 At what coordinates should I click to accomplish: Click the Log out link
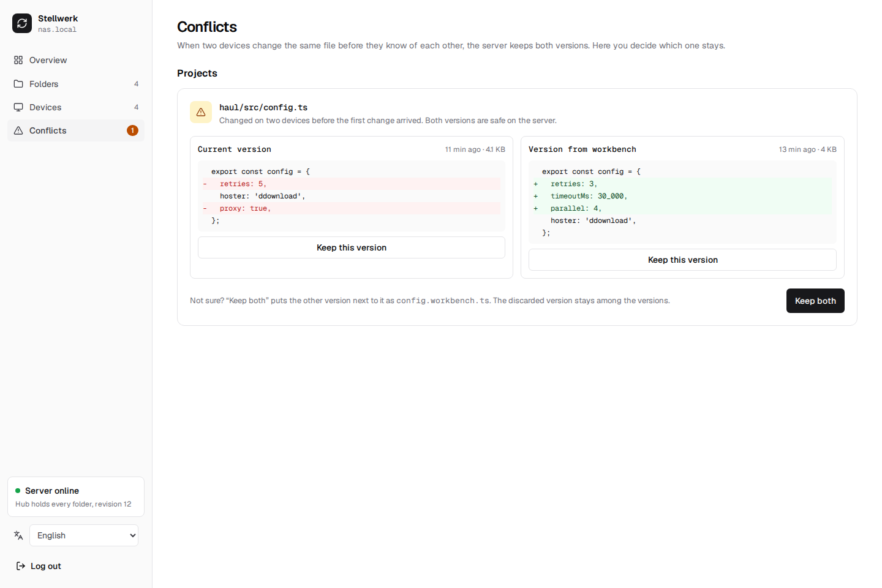(38, 566)
